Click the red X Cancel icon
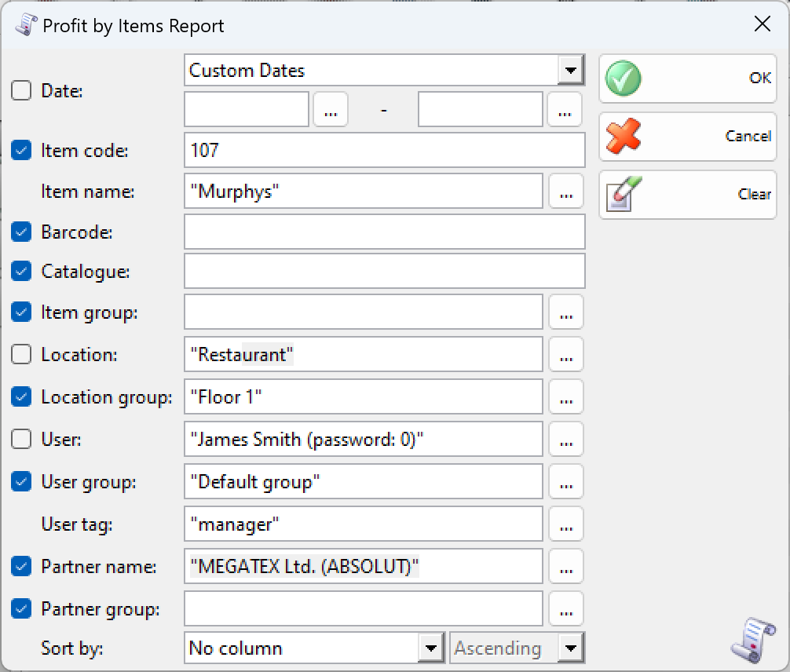 coord(624,137)
